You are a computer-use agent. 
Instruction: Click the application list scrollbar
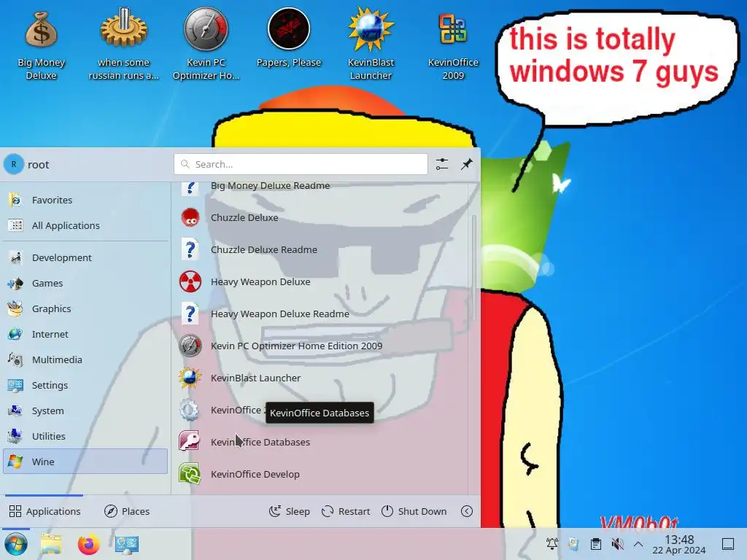[x=473, y=268]
